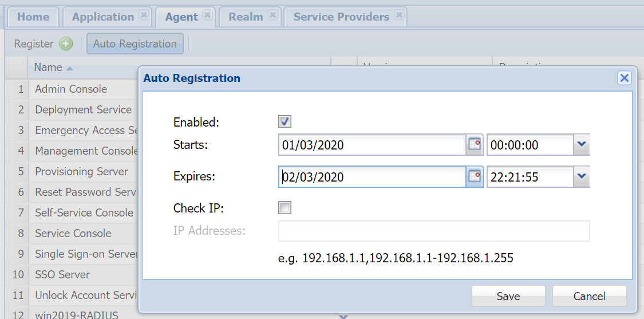Open calendar picker for Expires date
644x319 pixels.
tap(475, 177)
